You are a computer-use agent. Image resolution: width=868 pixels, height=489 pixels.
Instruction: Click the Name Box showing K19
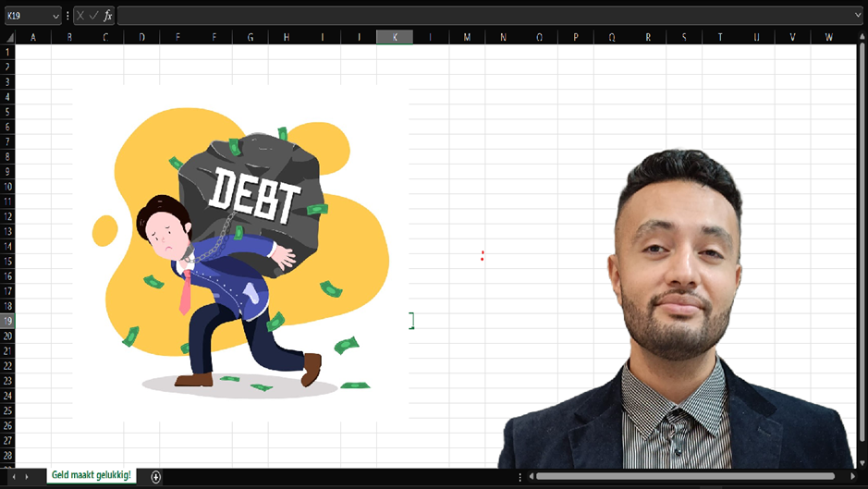[26, 16]
